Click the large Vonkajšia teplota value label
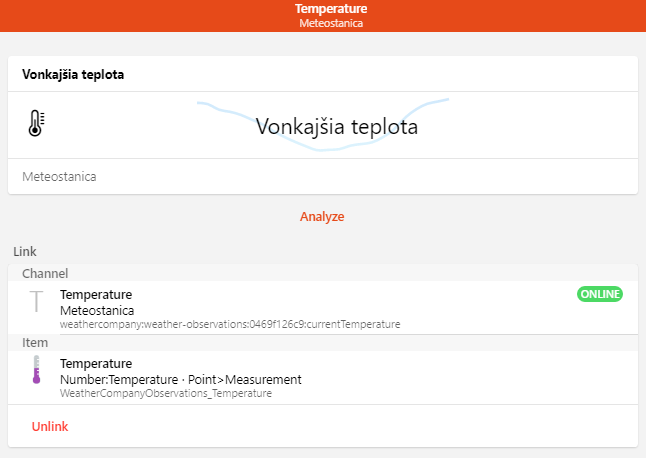The width and height of the screenshot is (646, 458). pyautogui.click(x=336, y=127)
